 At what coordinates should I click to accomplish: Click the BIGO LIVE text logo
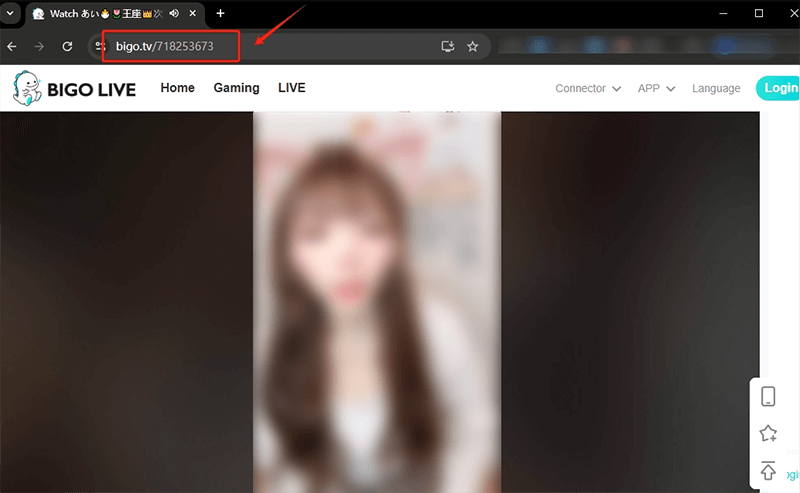point(91,90)
